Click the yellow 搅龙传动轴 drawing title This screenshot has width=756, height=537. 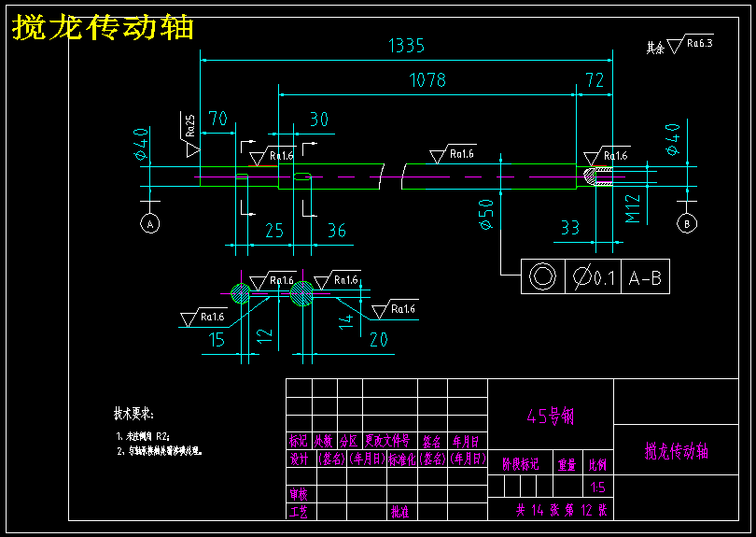[103, 27]
